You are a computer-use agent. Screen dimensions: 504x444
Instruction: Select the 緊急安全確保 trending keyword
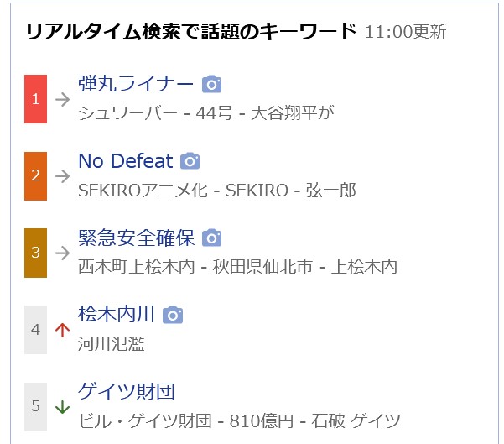[x=136, y=238]
